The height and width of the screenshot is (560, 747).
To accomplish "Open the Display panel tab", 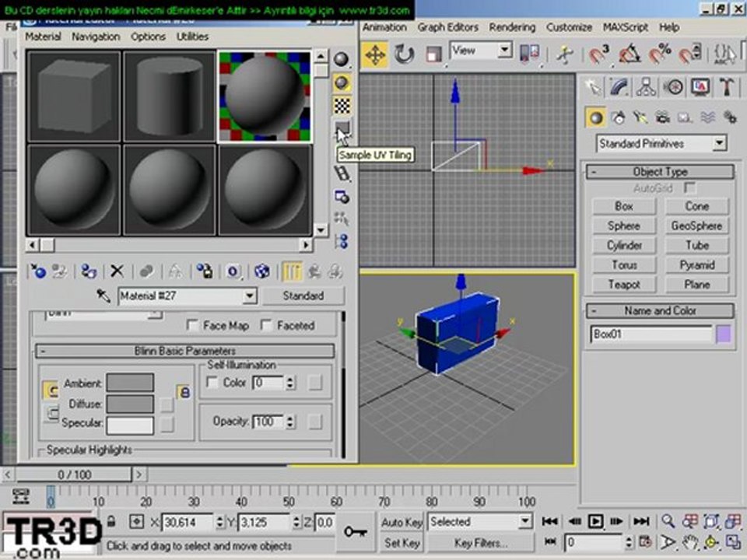I will tap(700, 87).
